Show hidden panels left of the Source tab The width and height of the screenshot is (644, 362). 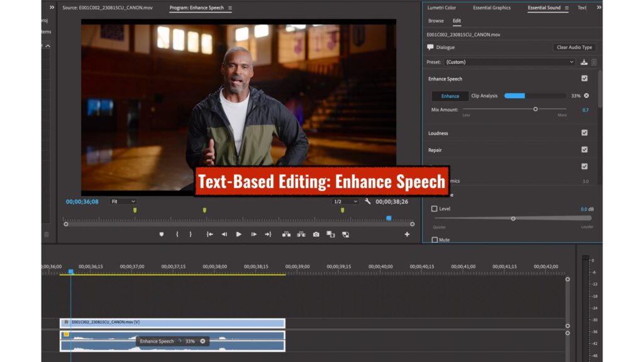click(52, 8)
